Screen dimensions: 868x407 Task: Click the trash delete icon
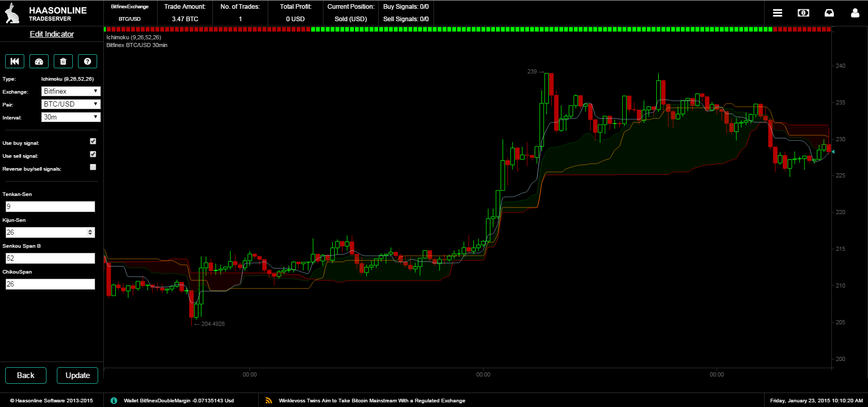63,62
